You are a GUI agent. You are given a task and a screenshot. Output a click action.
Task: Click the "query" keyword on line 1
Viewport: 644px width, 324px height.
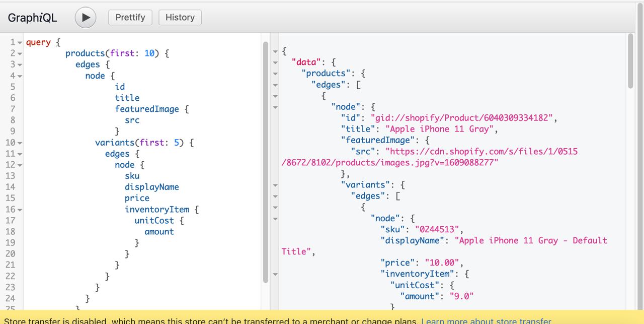38,42
